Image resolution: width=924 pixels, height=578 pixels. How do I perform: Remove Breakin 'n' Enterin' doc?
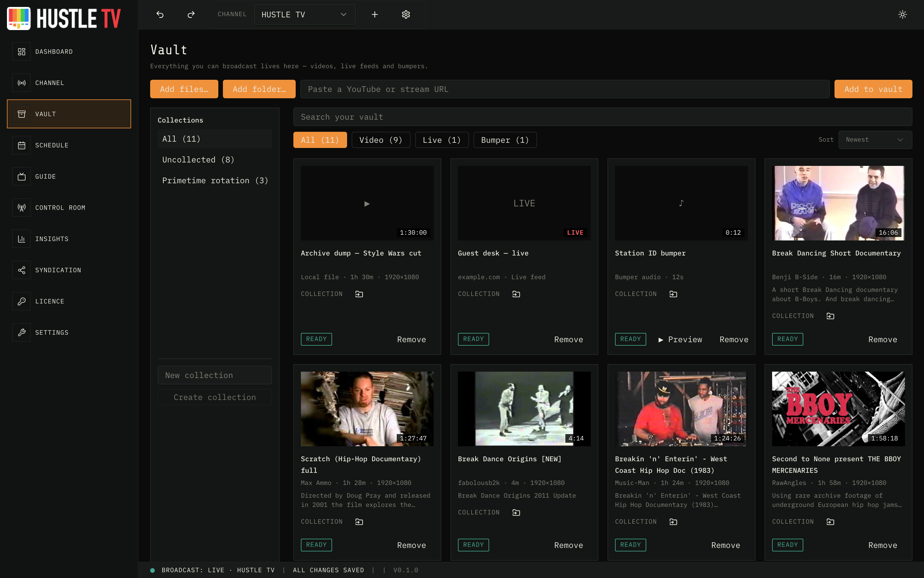tap(725, 545)
